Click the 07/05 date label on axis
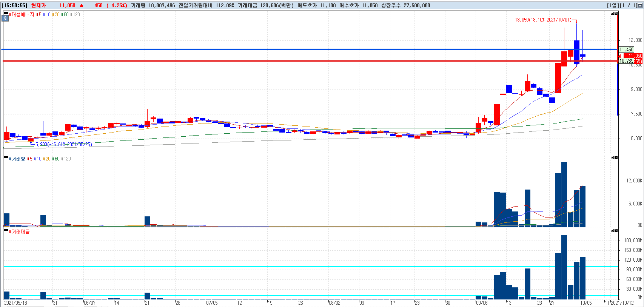 coord(212,303)
